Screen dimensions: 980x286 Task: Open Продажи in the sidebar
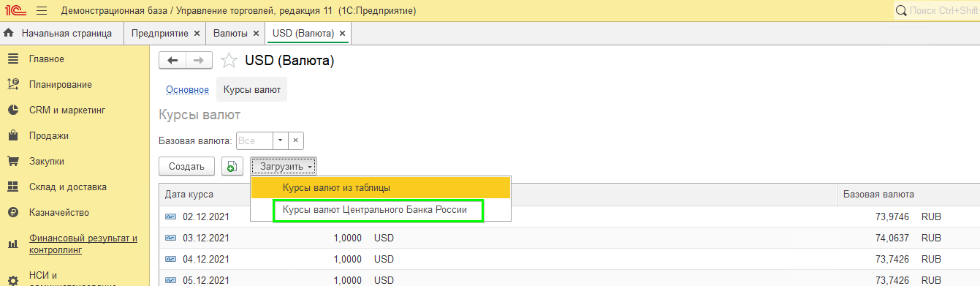(x=49, y=136)
